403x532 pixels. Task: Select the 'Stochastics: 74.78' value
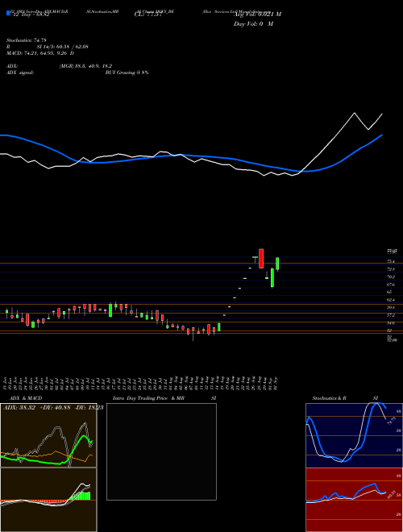tap(27, 40)
